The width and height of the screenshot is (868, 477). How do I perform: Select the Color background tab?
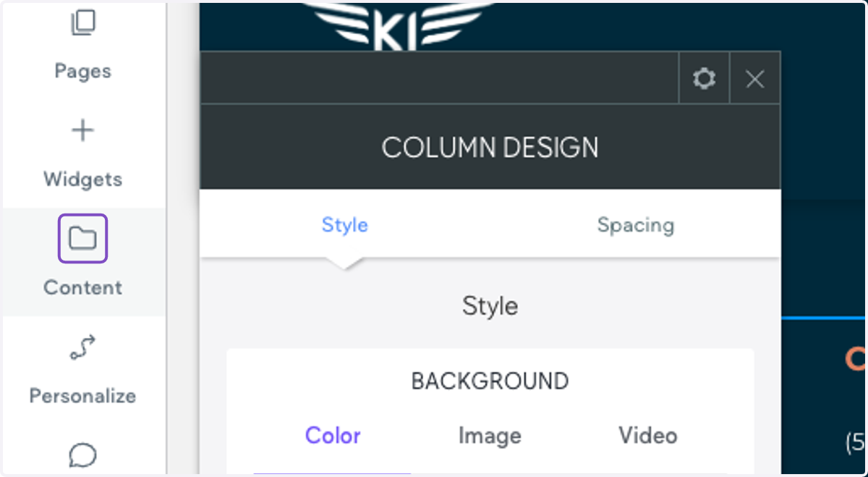point(333,436)
